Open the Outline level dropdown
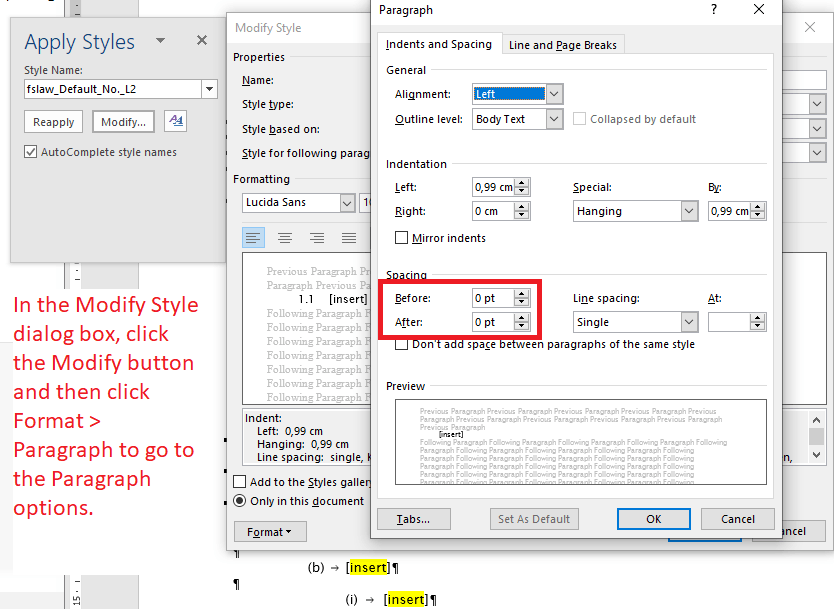The image size is (834, 609). 554,119
